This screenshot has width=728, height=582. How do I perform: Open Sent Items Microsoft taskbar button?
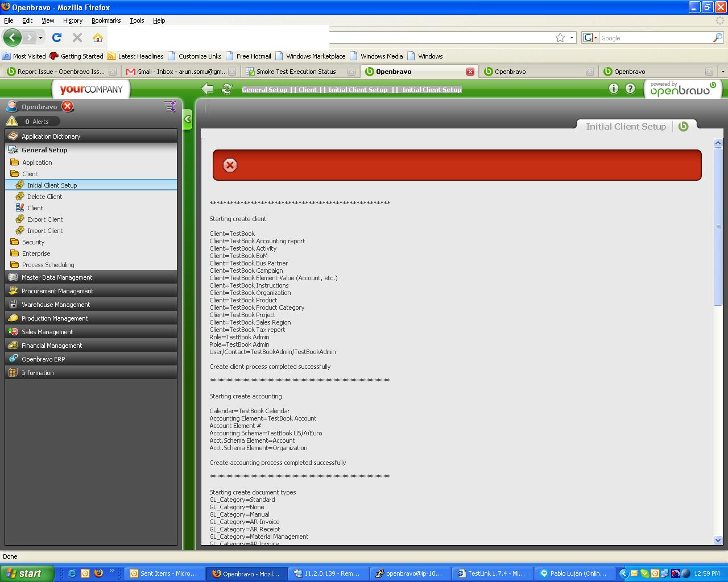click(164, 573)
